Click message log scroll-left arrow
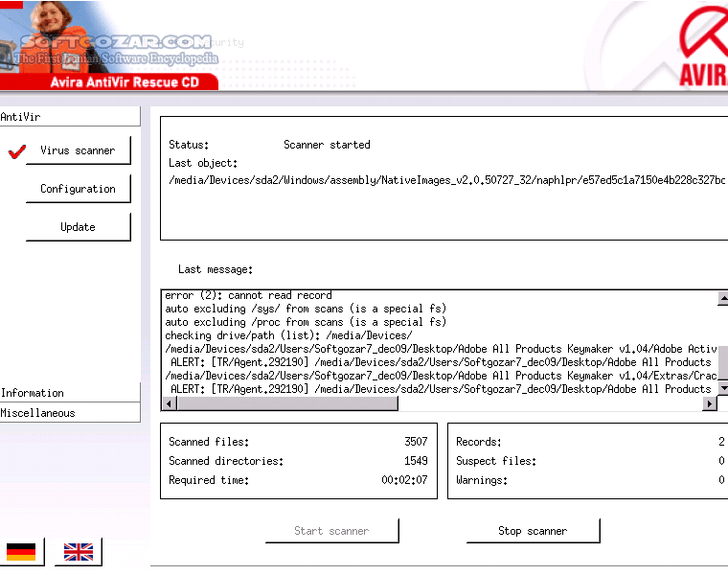The height and width of the screenshot is (575, 728). coord(169,404)
